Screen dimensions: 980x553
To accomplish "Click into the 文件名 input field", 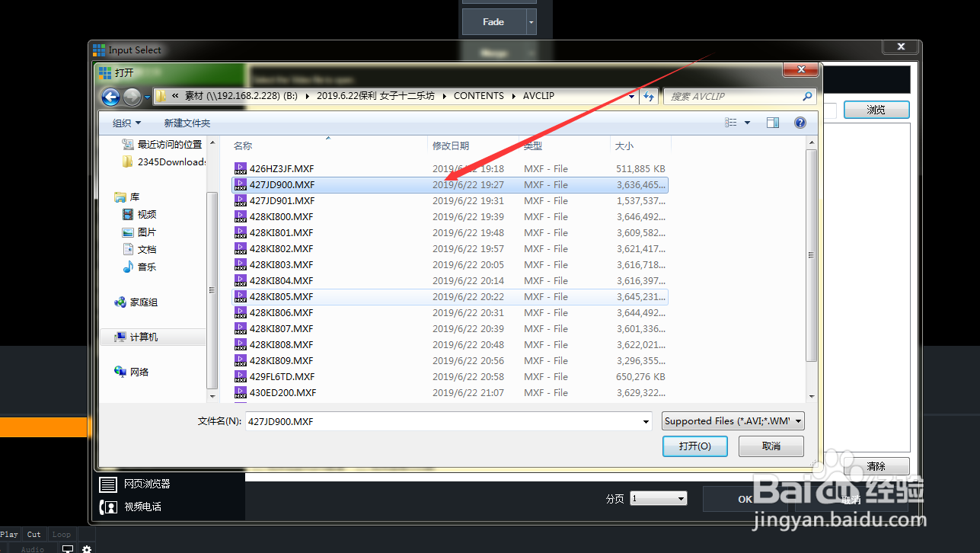I will [x=443, y=421].
